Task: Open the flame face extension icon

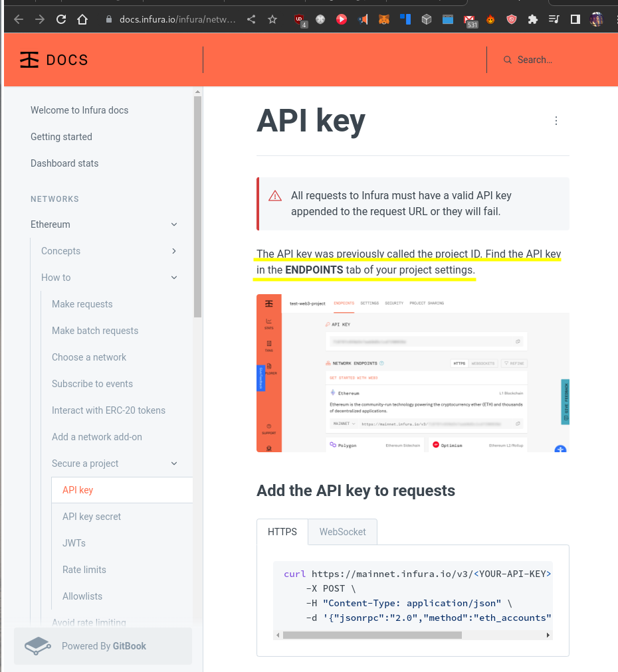Action: tap(490, 19)
